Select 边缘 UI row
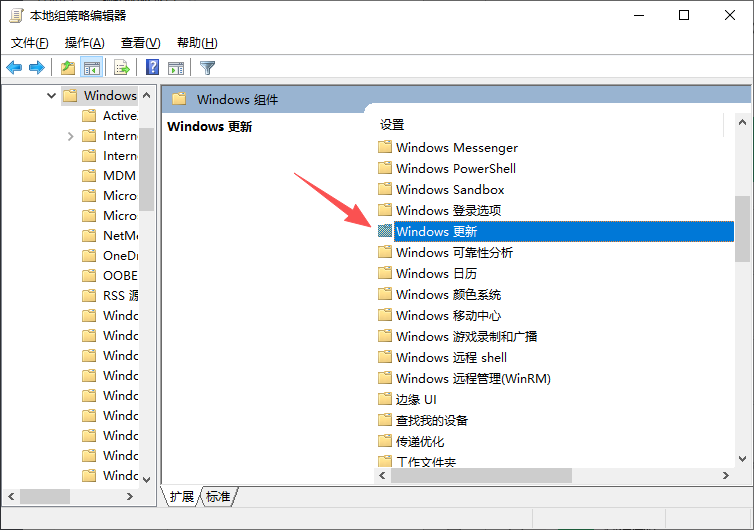The image size is (754, 530). [416, 400]
